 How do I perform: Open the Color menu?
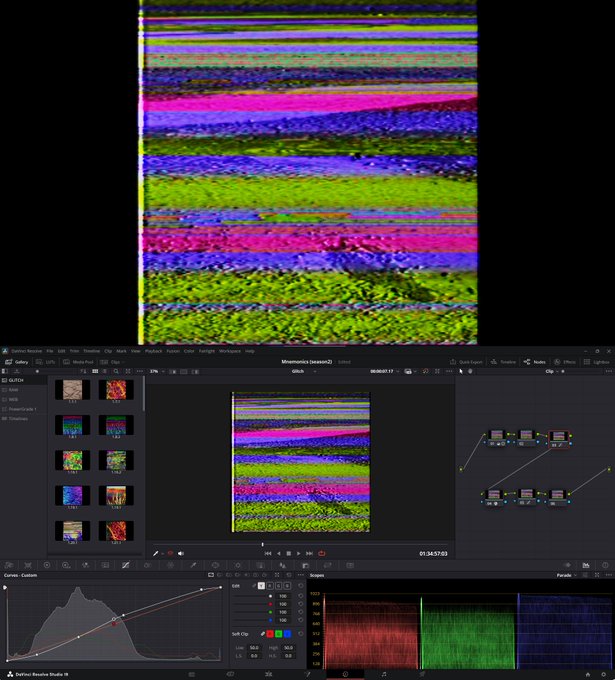(189, 351)
